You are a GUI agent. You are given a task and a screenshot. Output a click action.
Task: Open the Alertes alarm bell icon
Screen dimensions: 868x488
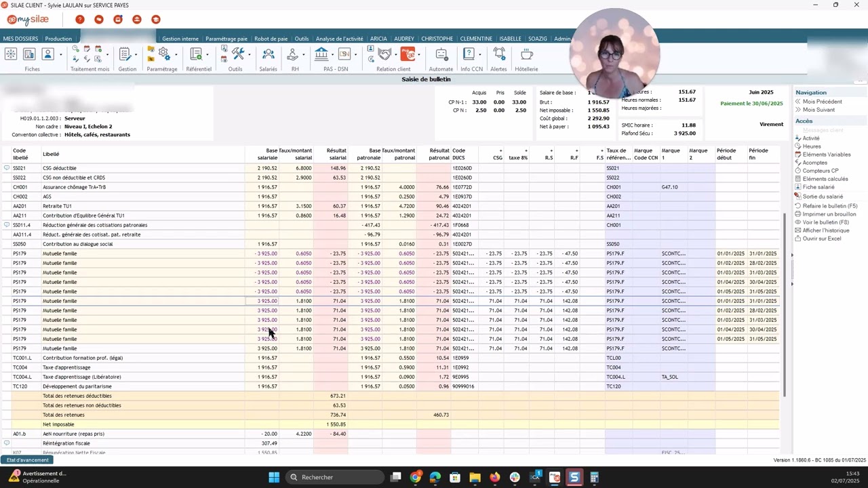pos(499,54)
